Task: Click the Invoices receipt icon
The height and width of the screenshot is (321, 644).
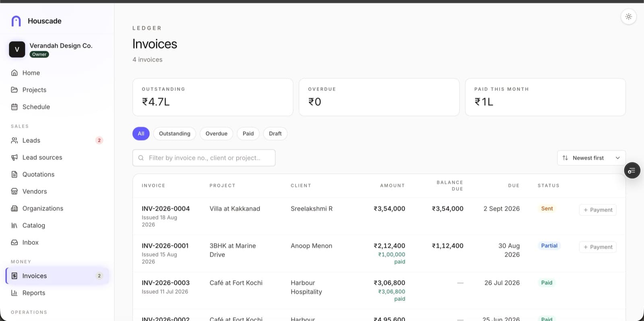Action: (14, 276)
